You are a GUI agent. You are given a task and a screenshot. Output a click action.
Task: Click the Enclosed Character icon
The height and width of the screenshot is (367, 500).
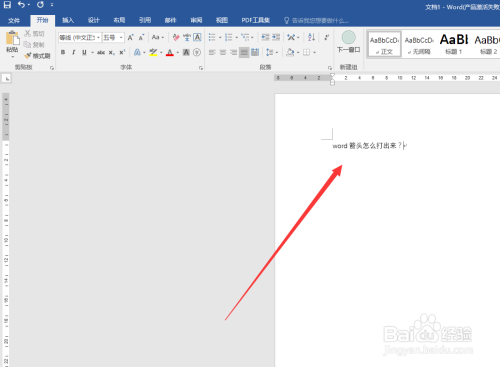click(x=197, y=52)
